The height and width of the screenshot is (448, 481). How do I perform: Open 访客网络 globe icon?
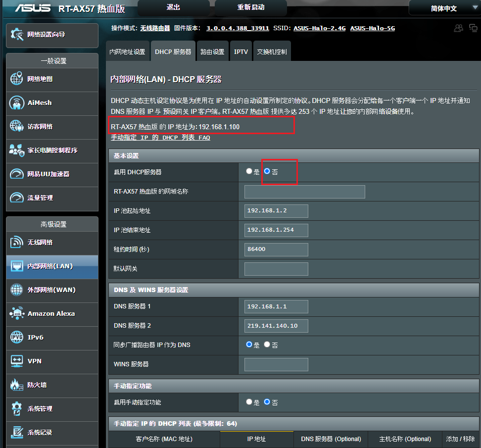tap(17, 127)
